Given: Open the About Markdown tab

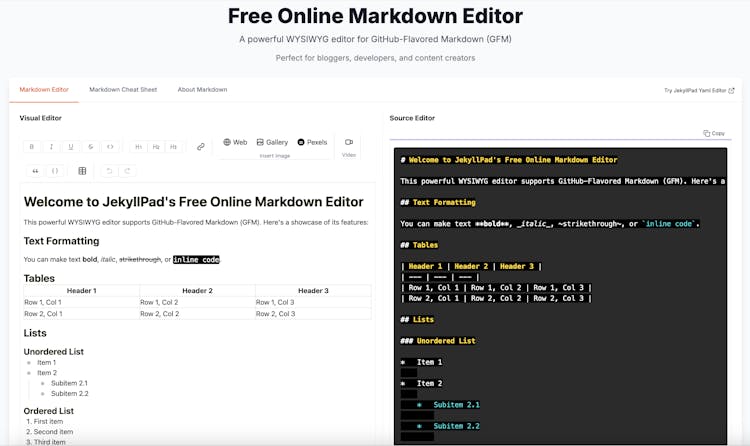Looking at the screenshot, I should coord(202,89).
